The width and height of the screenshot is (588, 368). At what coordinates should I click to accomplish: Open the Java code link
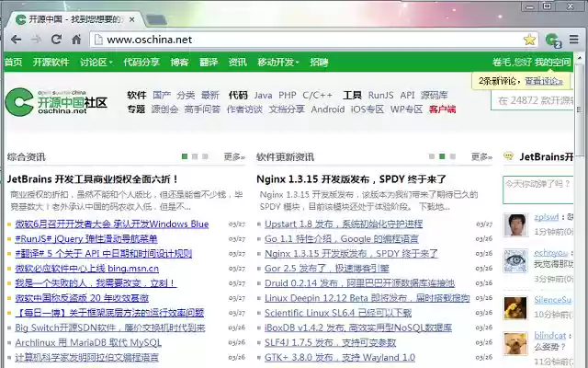(263, 96)
